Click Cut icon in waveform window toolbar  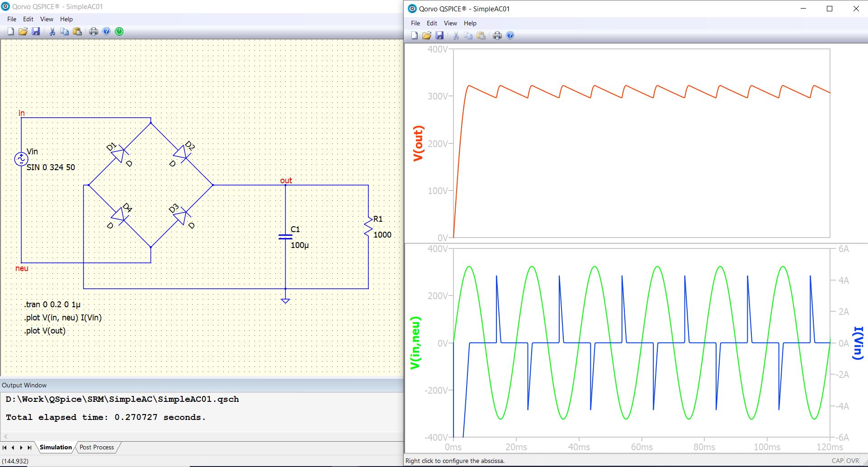coord(456,35)
